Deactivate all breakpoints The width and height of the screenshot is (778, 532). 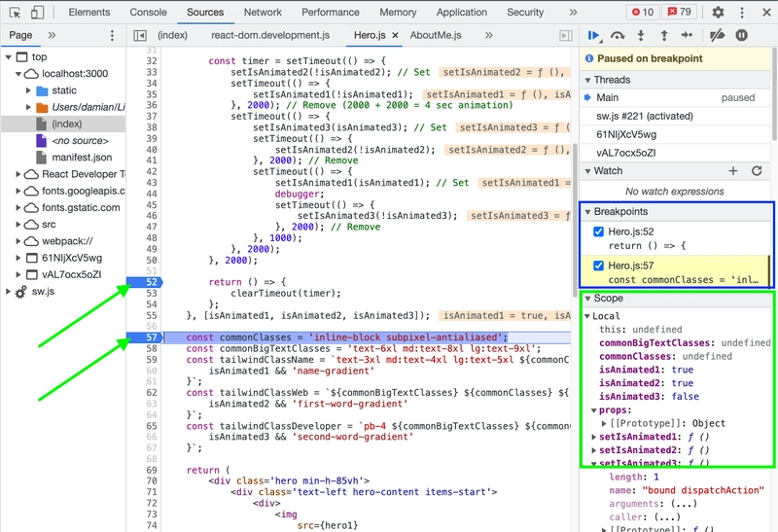click(718, 35)
